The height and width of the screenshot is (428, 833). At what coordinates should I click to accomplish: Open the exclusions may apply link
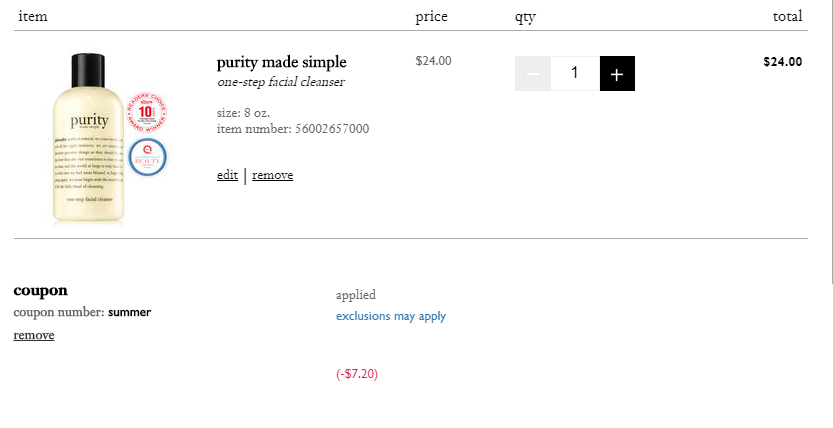coord(391,316)
